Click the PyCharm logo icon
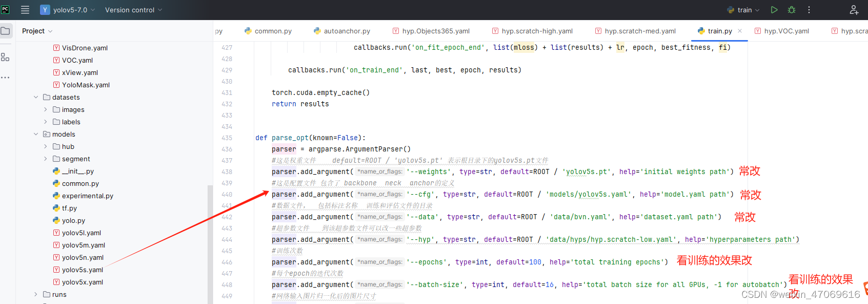This screenshot has width=868, height=304. click(x=5, y=10)
